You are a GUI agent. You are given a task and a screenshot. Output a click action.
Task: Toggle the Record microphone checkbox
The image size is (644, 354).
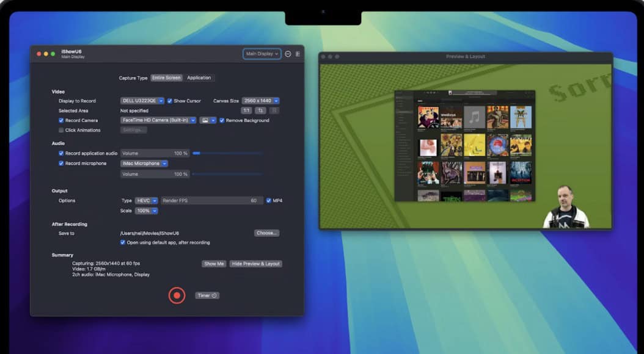(61, 163)
